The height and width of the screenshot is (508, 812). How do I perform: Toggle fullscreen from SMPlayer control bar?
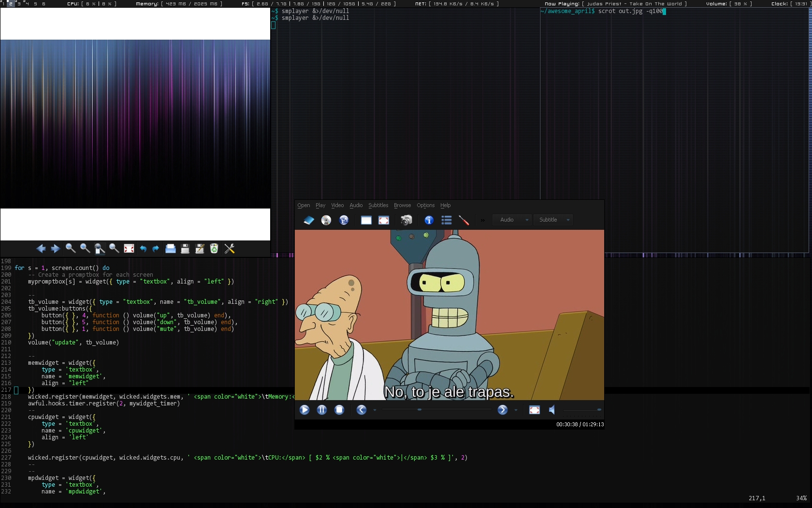pyautogui.click(x=535, y=410)
